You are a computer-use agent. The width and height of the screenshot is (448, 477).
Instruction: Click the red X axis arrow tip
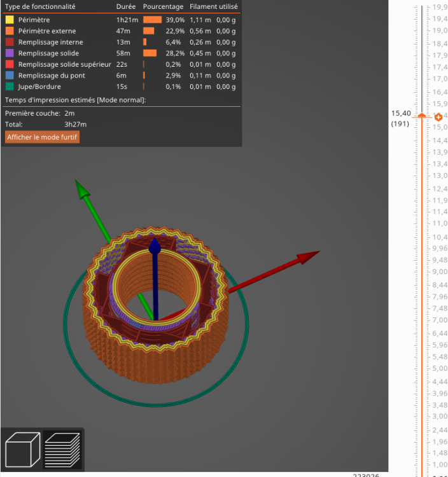tap(308, 257)
